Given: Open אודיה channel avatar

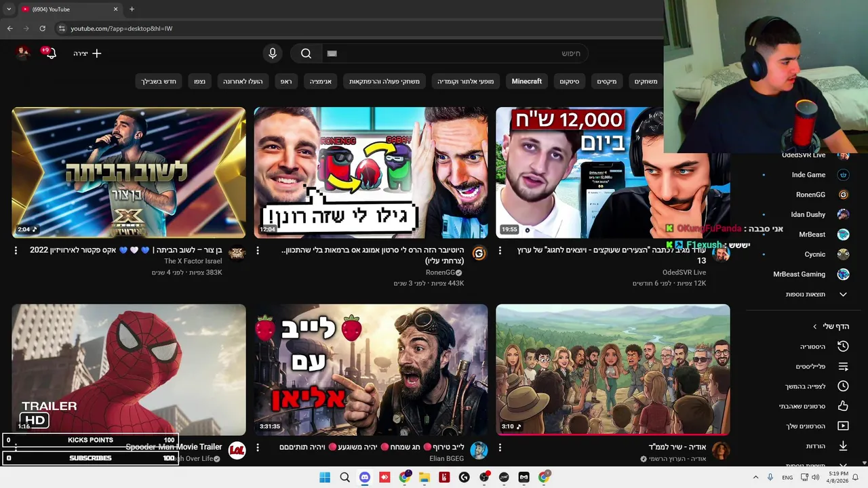Looking at the screenshot, I should (721, 451).
